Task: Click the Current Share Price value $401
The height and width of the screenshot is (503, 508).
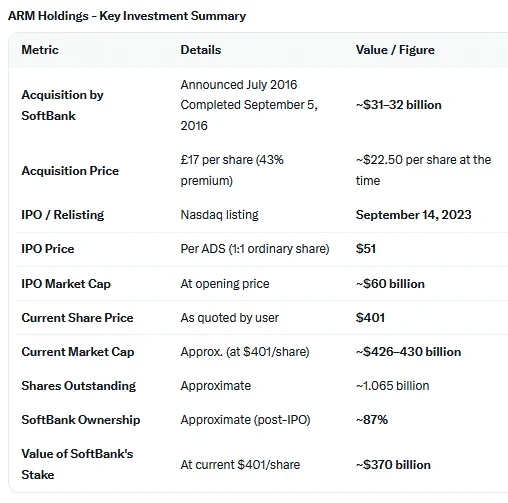Action: click(370, 318)
